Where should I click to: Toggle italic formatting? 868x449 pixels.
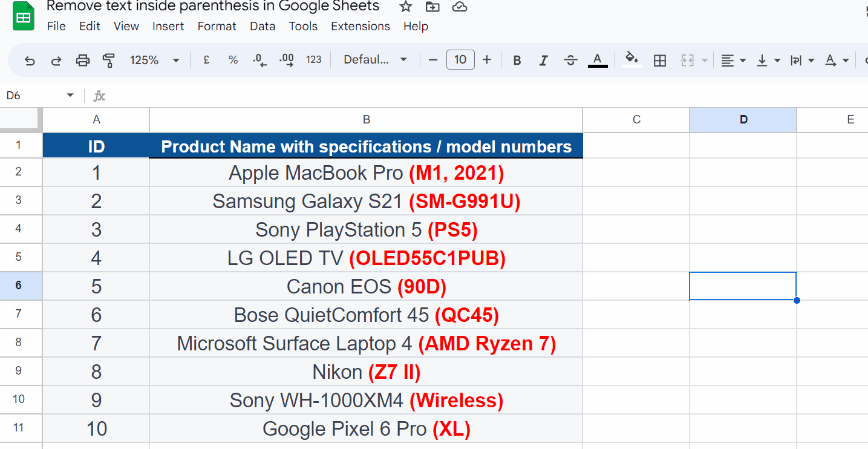543,60
